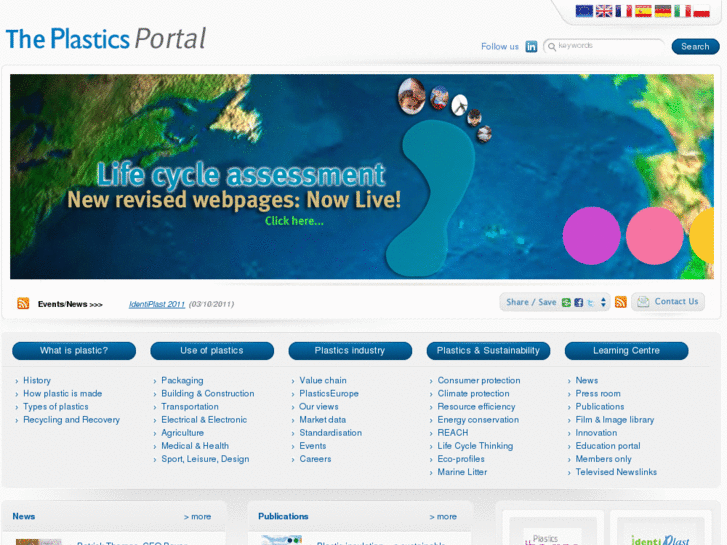This screenshot has width=727, height=545.
Task: Choose the German flag language
Action: click(663, 11)
